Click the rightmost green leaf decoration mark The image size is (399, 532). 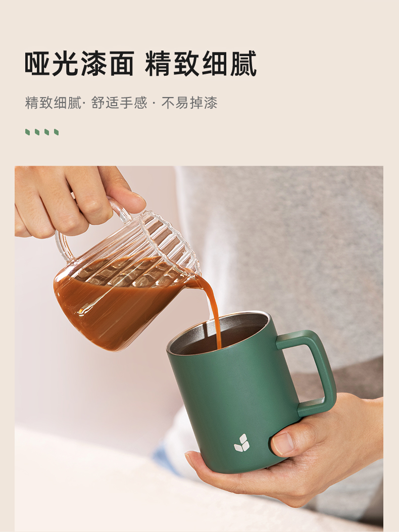pyautogui.click(x=57, y=132)
